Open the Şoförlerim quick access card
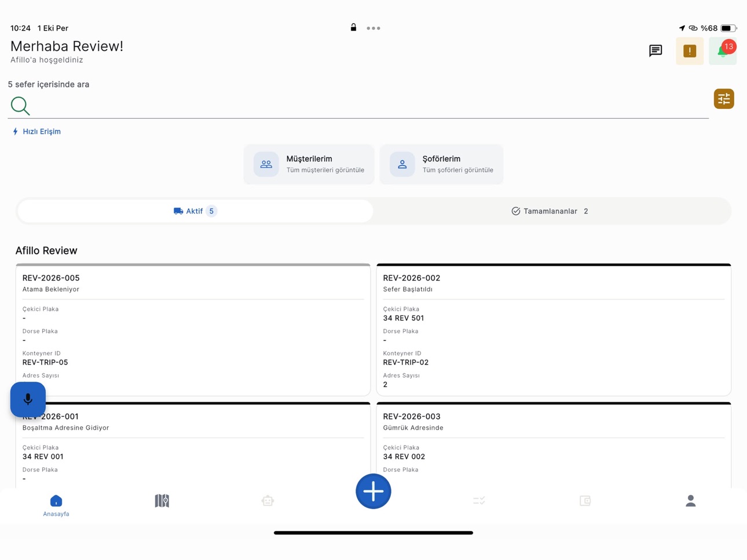The height and width of the screenshot is (560, 747). point(441,164)
